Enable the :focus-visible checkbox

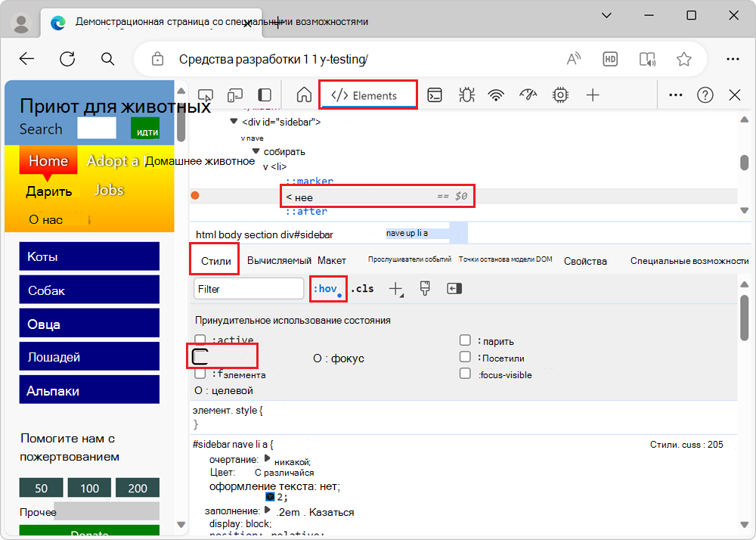pyautogui.click(x=465, y=374)
